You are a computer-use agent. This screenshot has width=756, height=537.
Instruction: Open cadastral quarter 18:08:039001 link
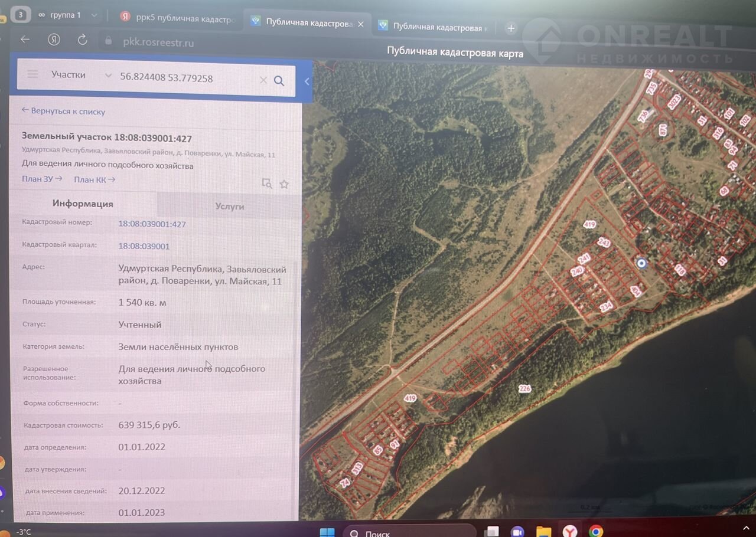[x=144, y=246]
